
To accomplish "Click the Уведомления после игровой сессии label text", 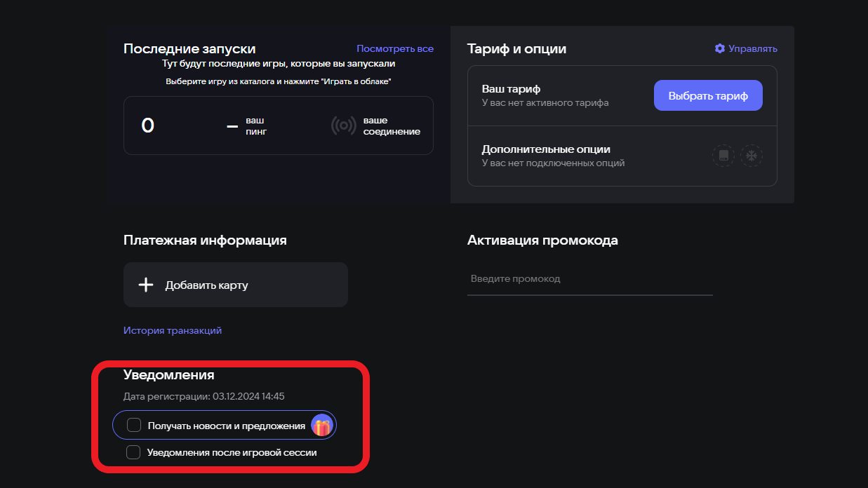I will pyautogui.click(x=232, y=453).
